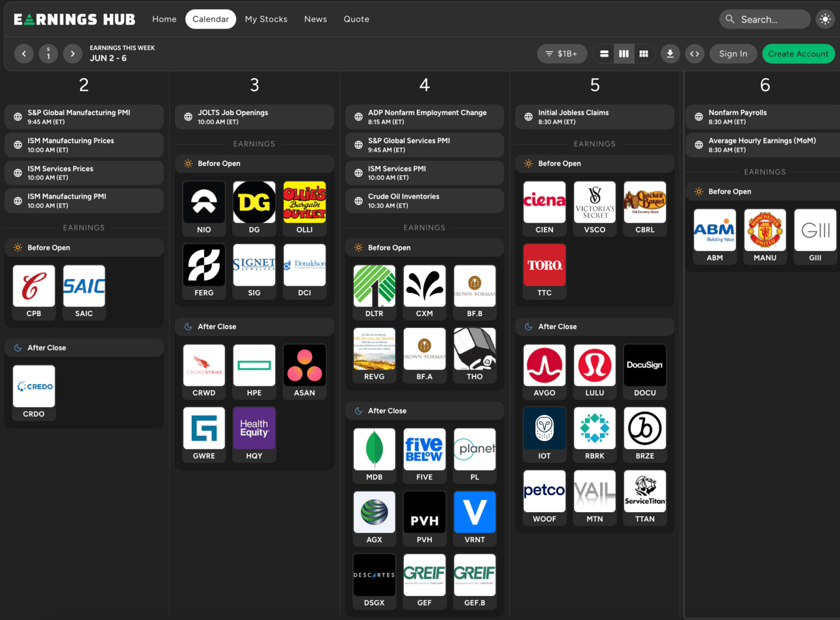Open the embed code icon

coord(695,53)
